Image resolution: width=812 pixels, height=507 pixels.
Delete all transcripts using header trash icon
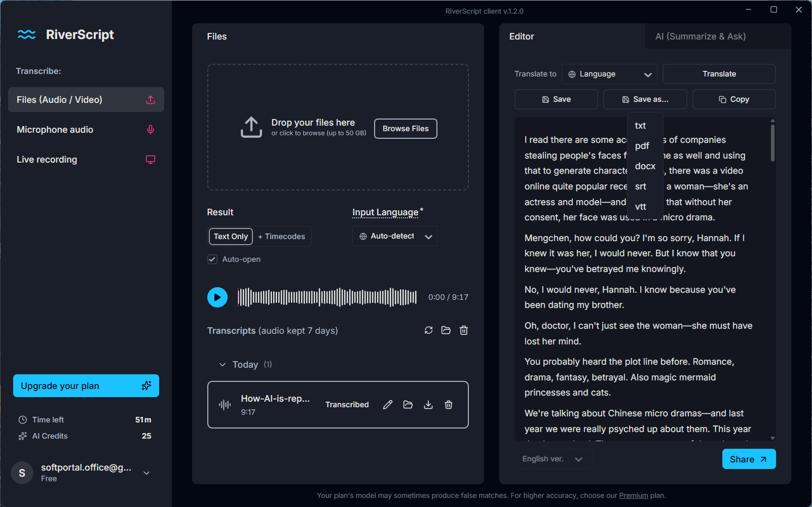464,330
